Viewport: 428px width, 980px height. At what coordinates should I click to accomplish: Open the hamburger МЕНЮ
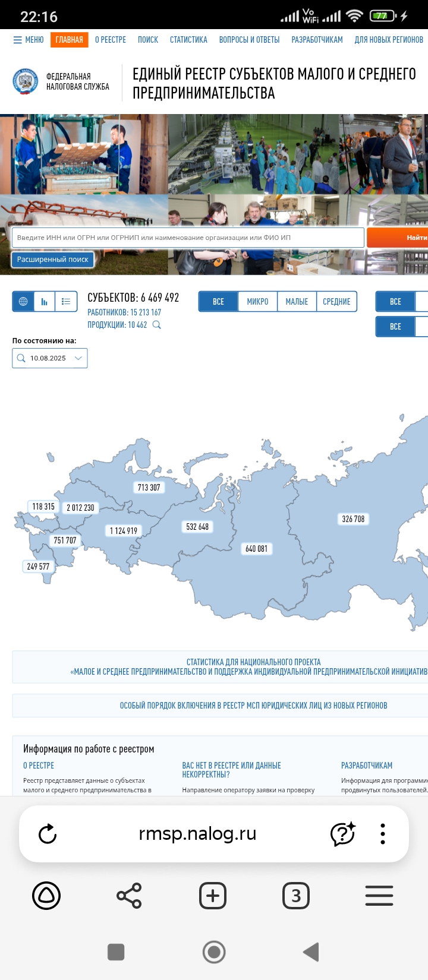(29, 40)
